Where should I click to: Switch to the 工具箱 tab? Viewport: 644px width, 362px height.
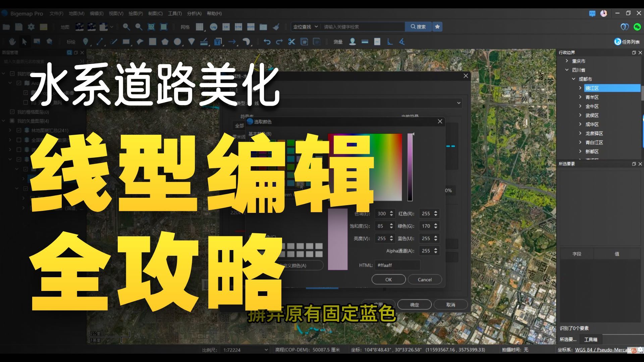[x=591, y=339]
